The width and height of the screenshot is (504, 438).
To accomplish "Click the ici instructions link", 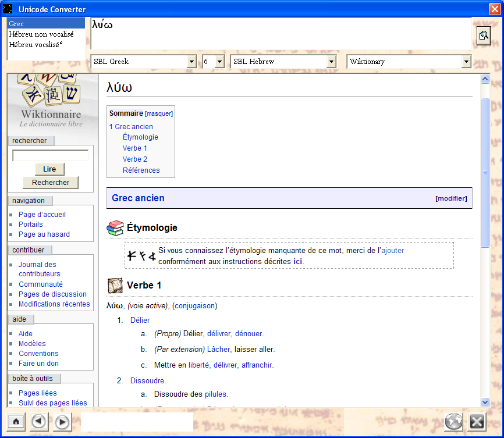I will pos(297,261).
